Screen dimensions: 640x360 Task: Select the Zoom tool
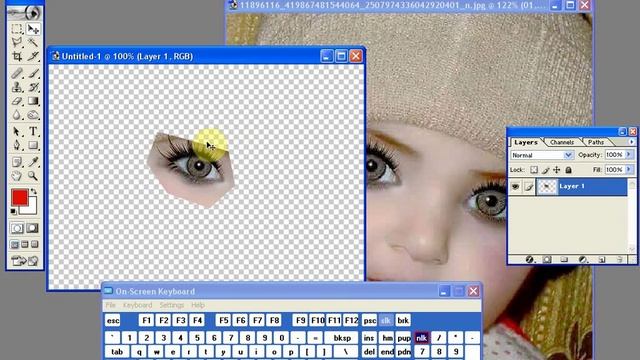(x=33, y=176)
